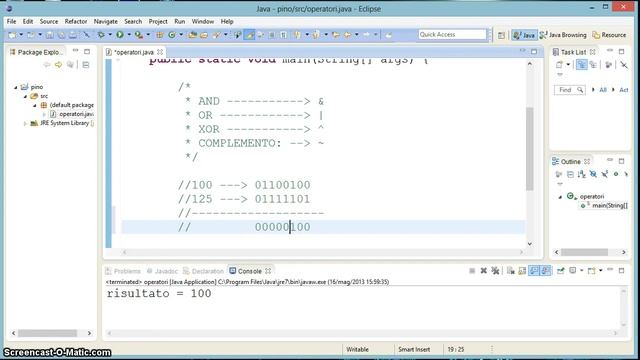Click the Quick Access search field
The height and width of the screenshot is (360, 640).
(452, 35)
